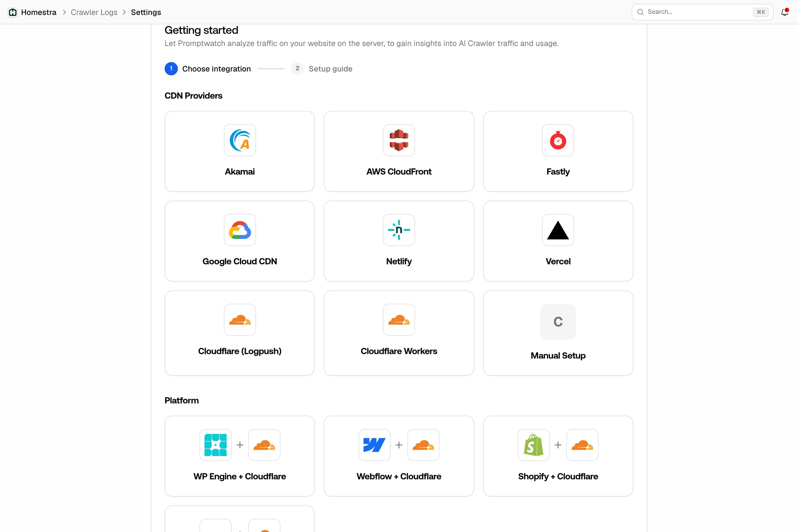
Task: Pick the Google Cloud CDN logo
Action: [x=239, y=230]
